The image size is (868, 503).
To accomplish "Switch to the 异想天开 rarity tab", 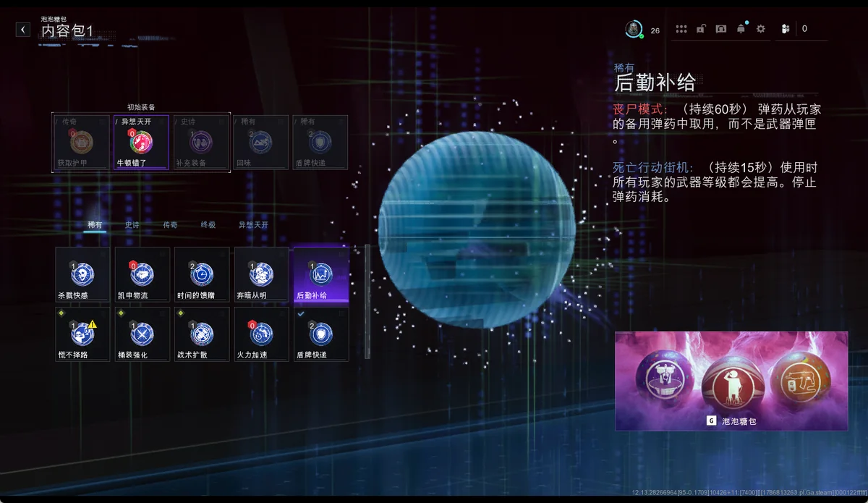I will 253,225.
